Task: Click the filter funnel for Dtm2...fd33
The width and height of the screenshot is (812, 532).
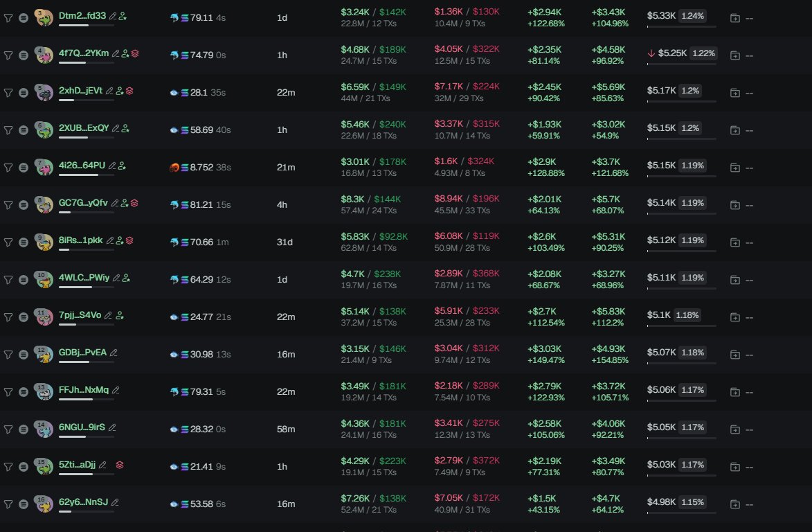Action: pyautogui.click(x=8, y=17)
